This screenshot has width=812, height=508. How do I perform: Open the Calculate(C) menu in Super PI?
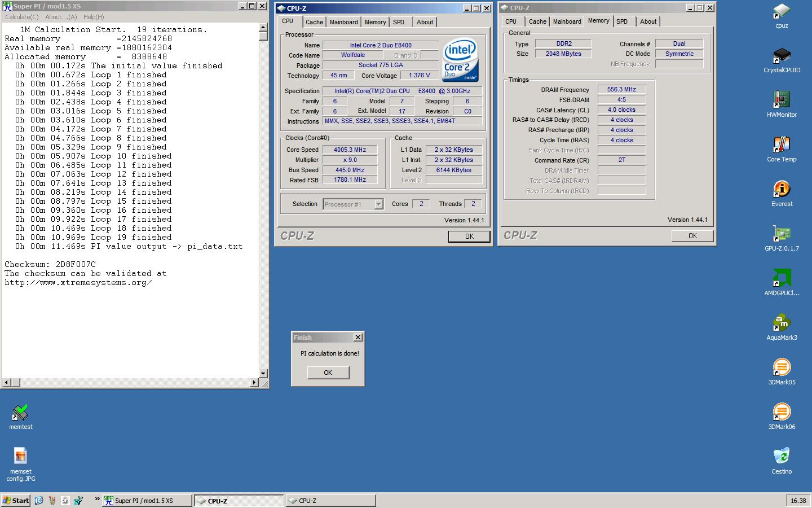click(22, 17)
